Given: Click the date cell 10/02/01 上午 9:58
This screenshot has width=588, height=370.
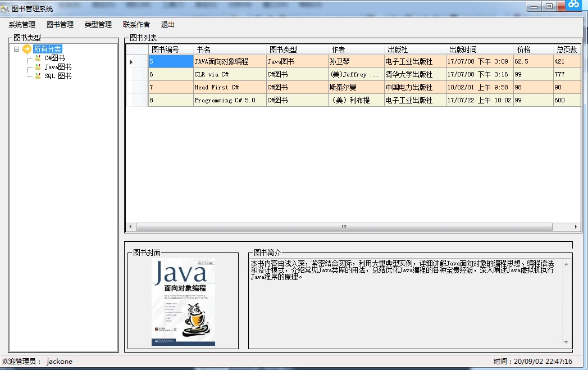Looking at the screenshot, I should (x=480, y=87).
